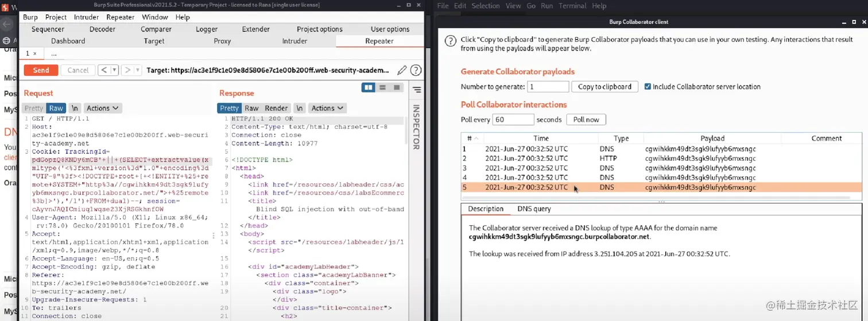Screen dimensions: 868x321
Task: Click the Cancel request button
Action: click(x=78, y=70)
